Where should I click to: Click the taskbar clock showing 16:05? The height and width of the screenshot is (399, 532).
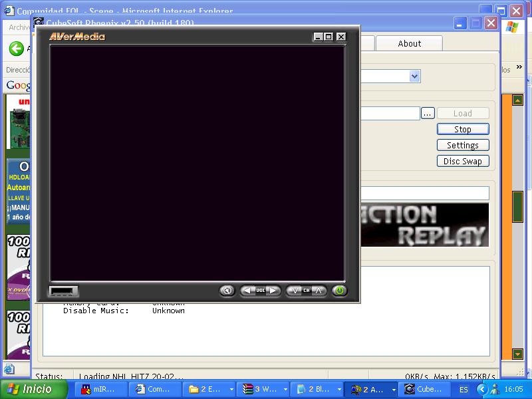click(513, 389)
